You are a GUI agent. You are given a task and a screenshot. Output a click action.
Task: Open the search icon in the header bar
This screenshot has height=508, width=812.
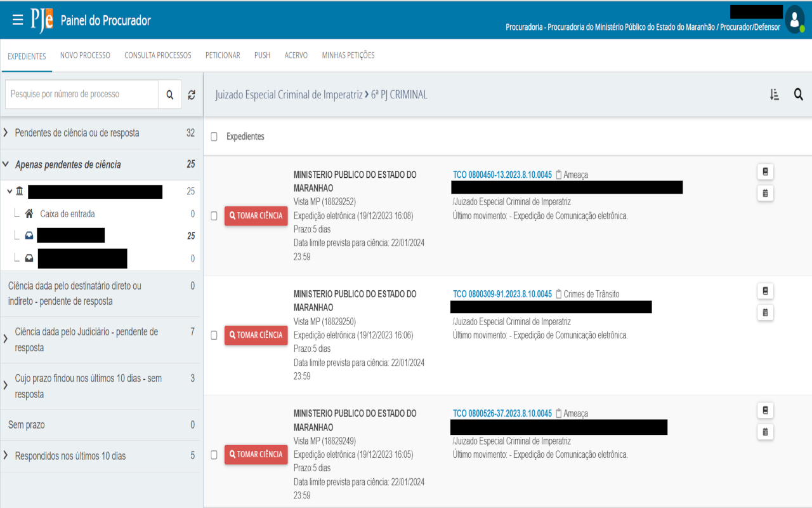799,95
